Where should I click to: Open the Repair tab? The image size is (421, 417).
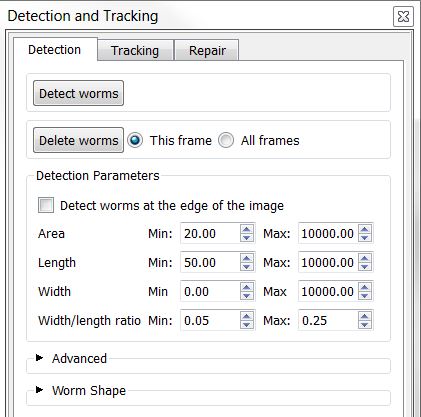click(207, 50)
